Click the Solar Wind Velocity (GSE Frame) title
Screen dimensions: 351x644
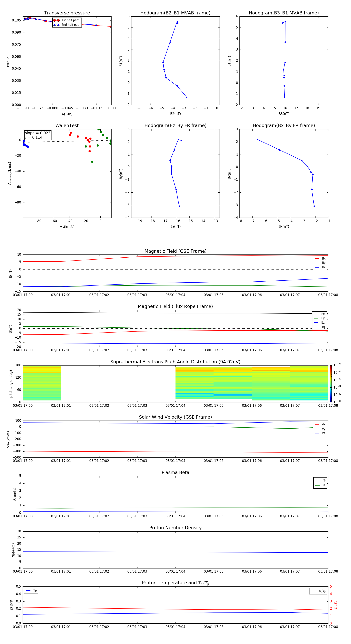tap(175, 417)
